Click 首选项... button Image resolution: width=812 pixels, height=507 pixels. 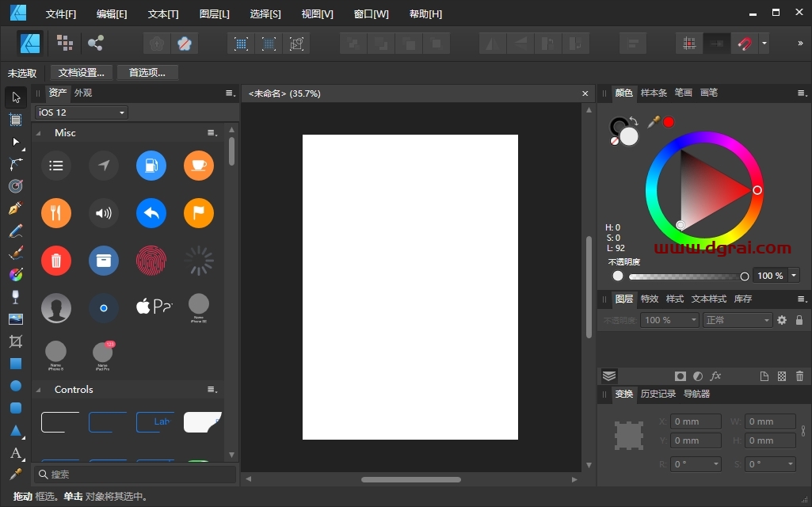tap(147, 73)
